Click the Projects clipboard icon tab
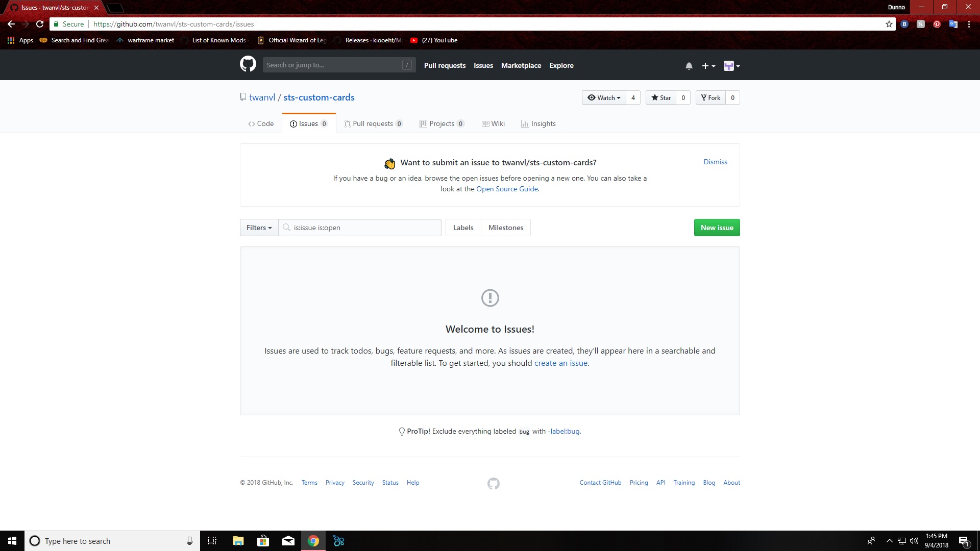980x551 pixels. tap(423, 123)
